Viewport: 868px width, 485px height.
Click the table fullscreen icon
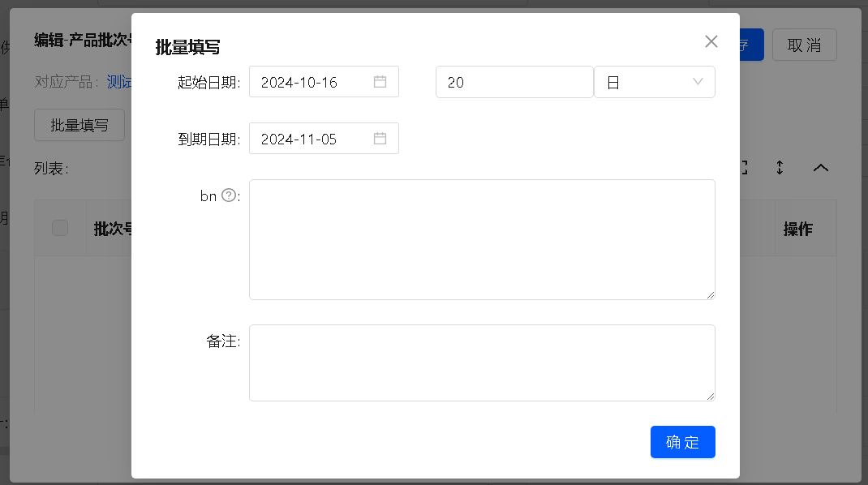743,168
